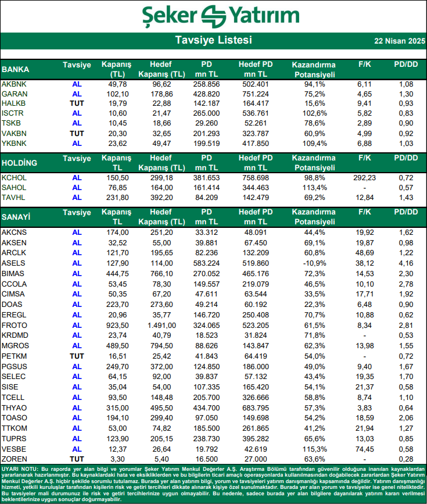Click ASELS potential value -10,9%

(315, 263)
